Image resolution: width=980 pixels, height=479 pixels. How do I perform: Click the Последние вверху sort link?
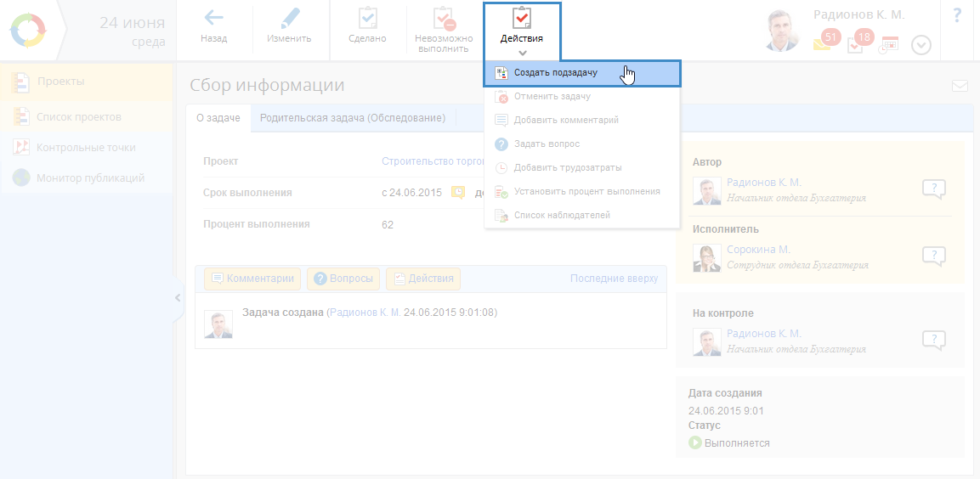[614, 279]
